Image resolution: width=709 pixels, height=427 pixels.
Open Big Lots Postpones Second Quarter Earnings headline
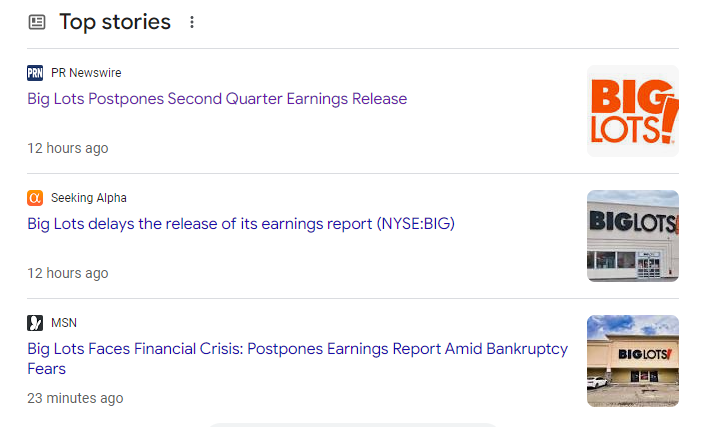point(217,99)
